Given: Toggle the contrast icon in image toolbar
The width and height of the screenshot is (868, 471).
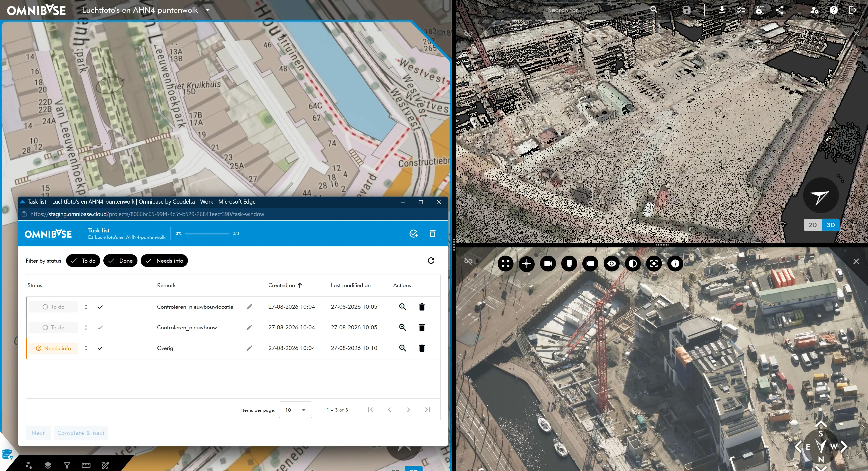Looking at the screenshot, I should coord(633,263).
